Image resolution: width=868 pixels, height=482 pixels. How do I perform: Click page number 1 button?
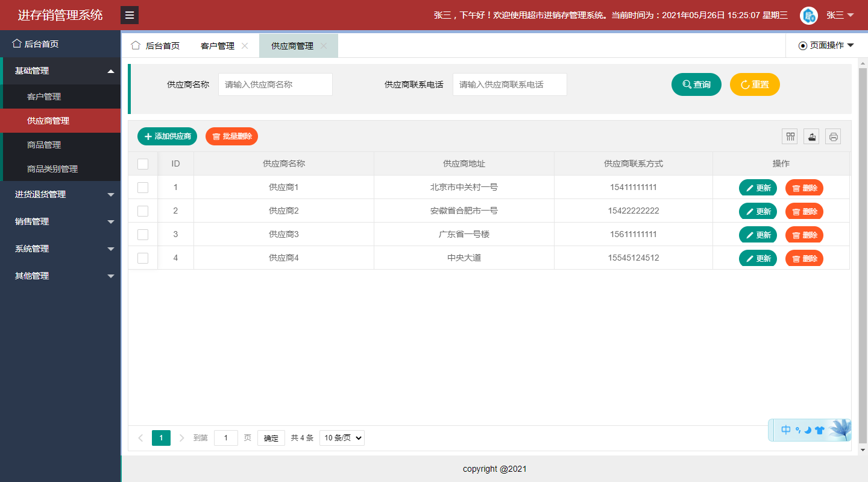coord(161,438)
